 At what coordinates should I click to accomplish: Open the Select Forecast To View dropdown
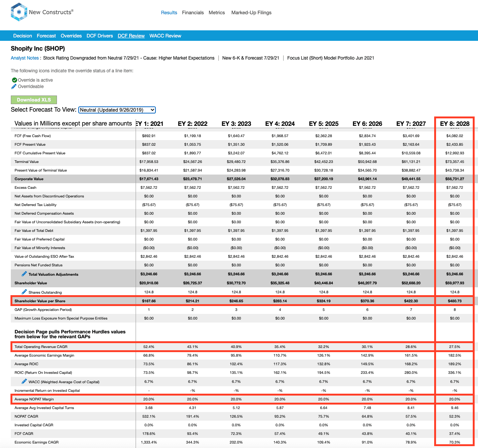pos(117,110)
